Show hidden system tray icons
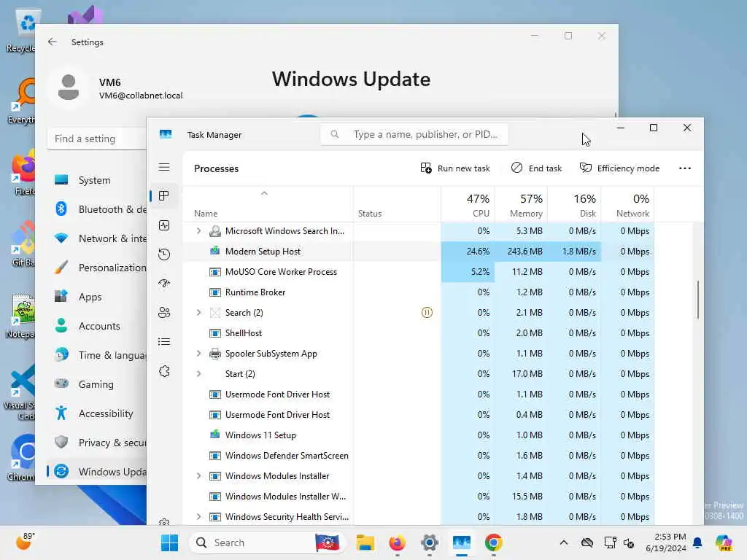 pyautogui.click(x=564, y=542)
